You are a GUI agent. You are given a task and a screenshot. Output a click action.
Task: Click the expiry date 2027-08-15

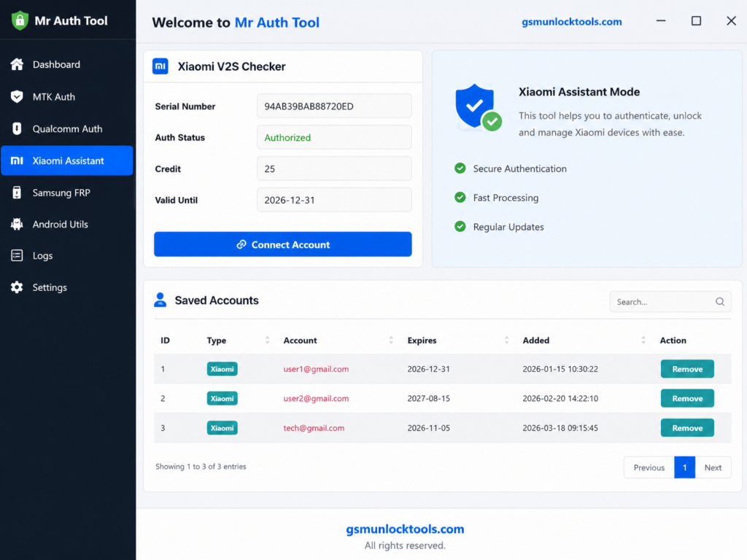point(428,398)
